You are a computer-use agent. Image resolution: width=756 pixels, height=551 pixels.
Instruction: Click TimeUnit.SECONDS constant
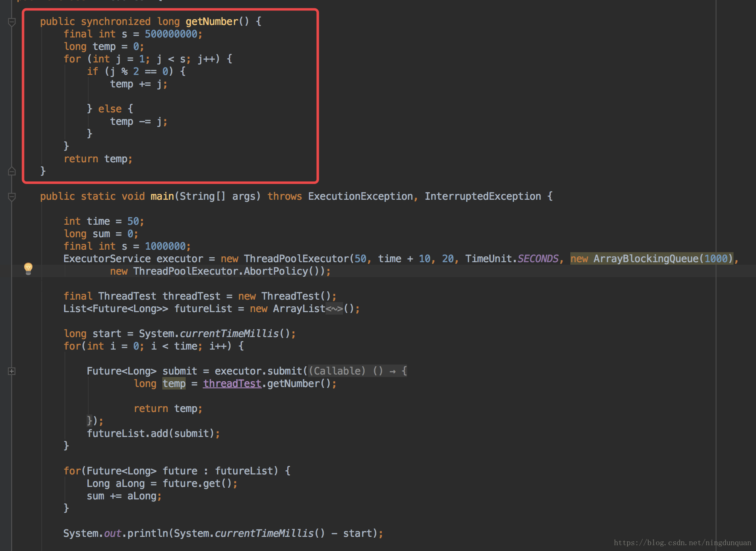click(x=512, y=259)
